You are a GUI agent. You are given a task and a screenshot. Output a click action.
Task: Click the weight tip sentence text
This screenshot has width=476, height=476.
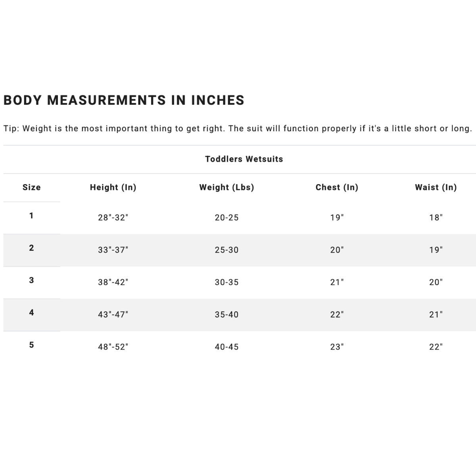coord(238,129)
